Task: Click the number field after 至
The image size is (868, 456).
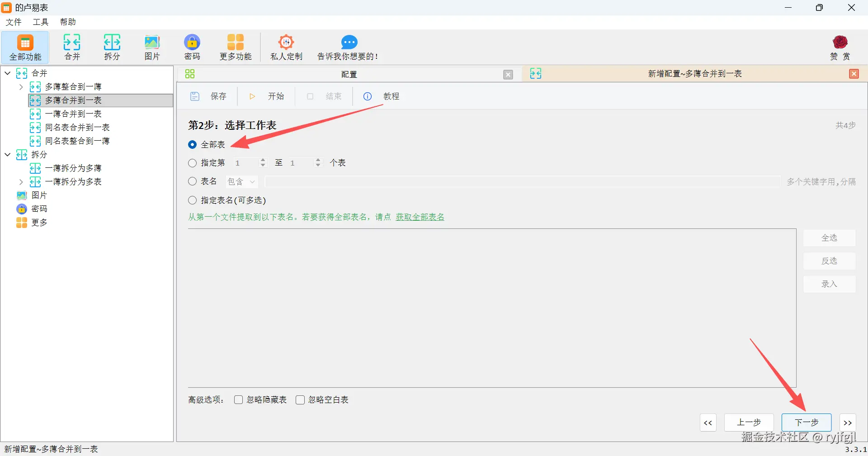Action: pos(301,163)
